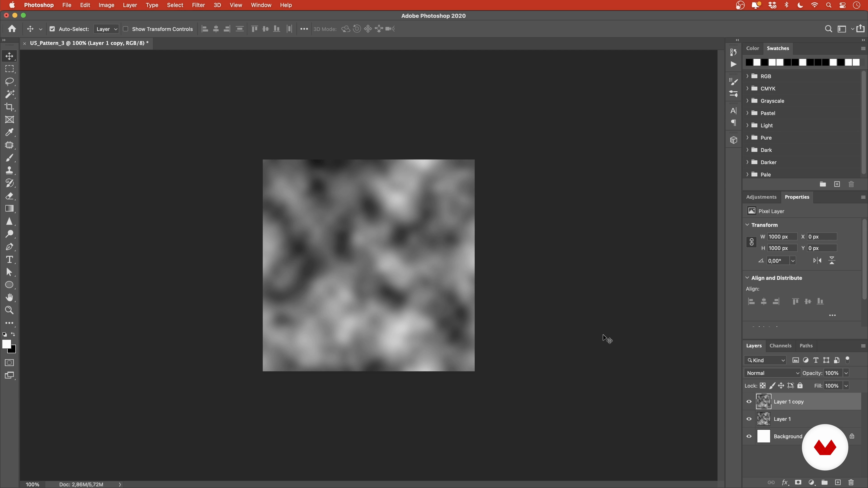Select the Gradient tool
The image size is (868, 488).
[9, 209]
